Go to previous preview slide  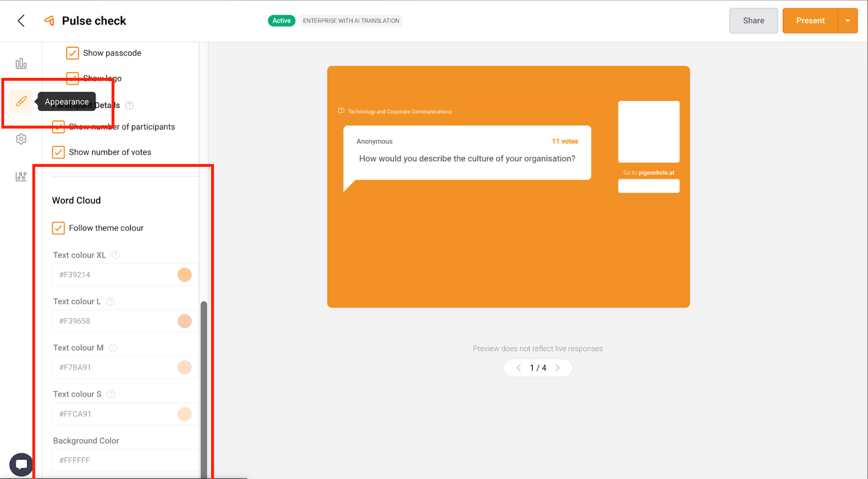tap(519, 368)
